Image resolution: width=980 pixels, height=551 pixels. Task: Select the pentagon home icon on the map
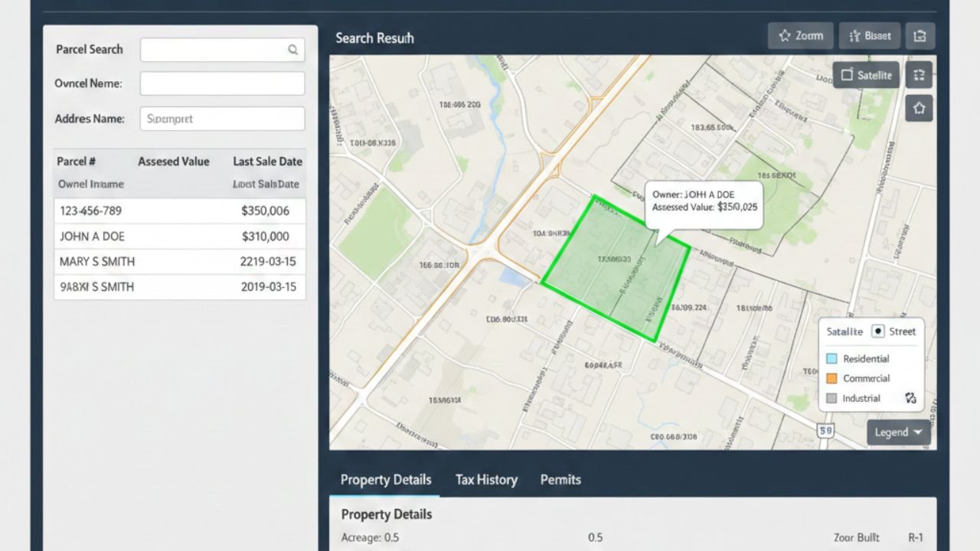pos(919,108)
